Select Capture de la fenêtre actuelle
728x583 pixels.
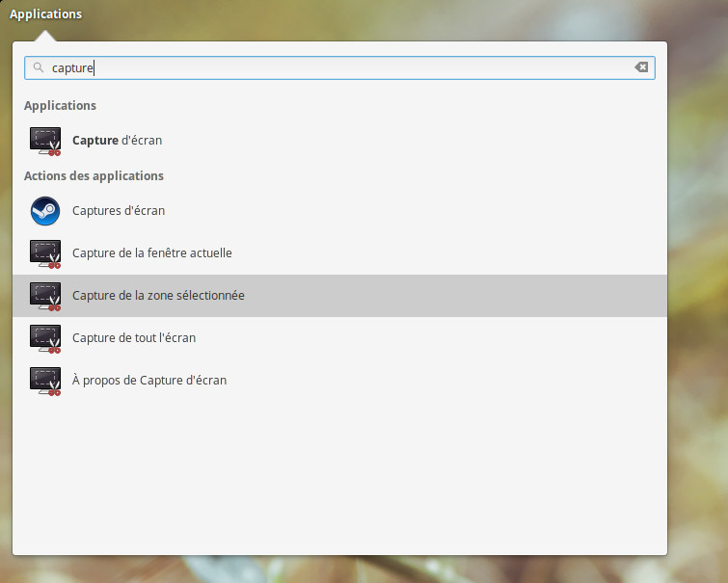point(151,253)
